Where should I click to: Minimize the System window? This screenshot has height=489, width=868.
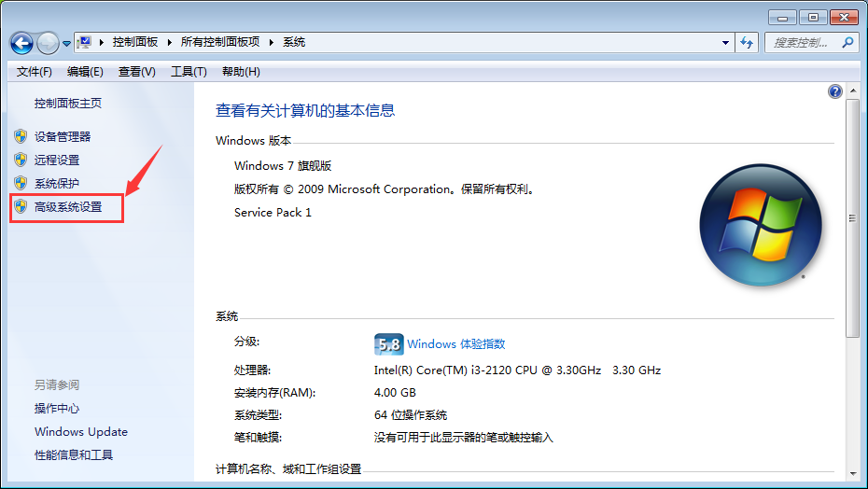(782, 18)
